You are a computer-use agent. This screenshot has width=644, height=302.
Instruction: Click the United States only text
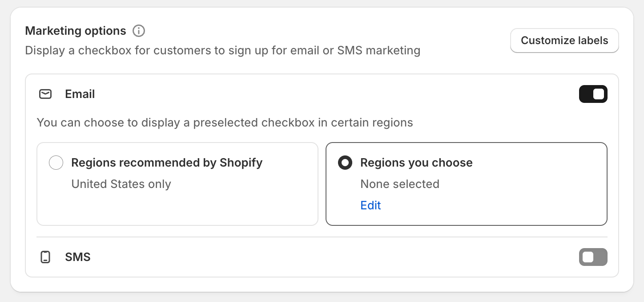[x=121, y=184]
